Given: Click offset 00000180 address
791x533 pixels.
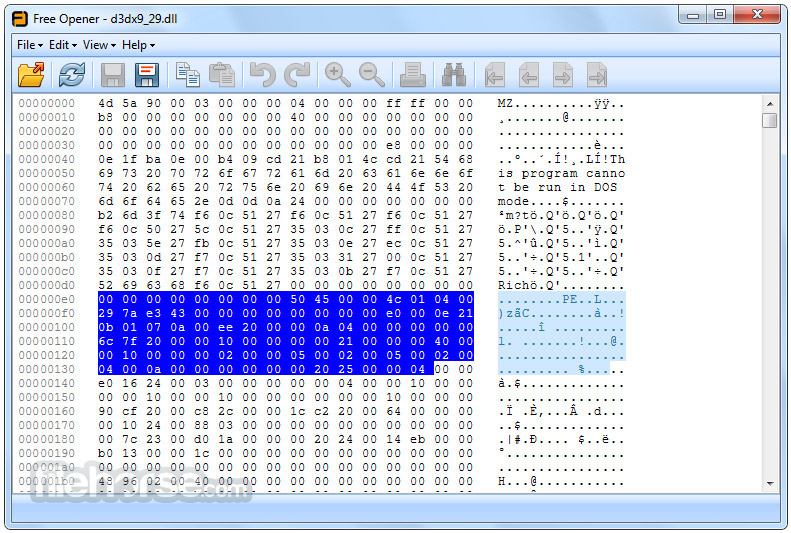Looking at the screenshot, I should coord(47,439).
